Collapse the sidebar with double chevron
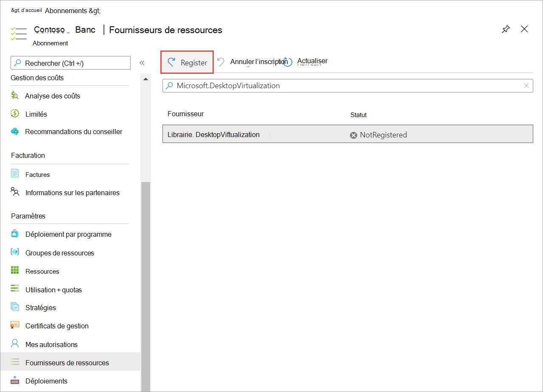The height and width of the screenshot is (392, 543). tap(142, 63)
